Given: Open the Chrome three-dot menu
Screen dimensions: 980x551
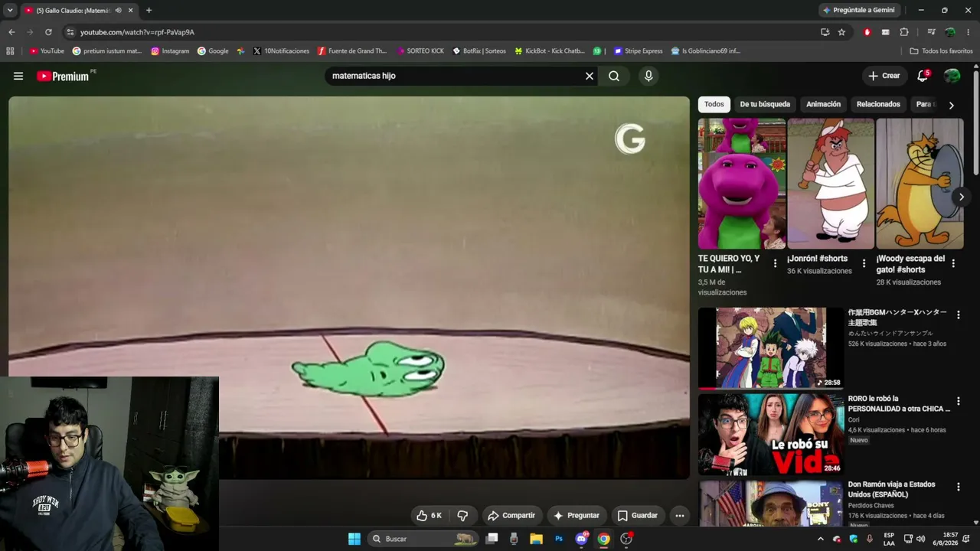Looking at the screenshot, I should (x=969, y=32).
